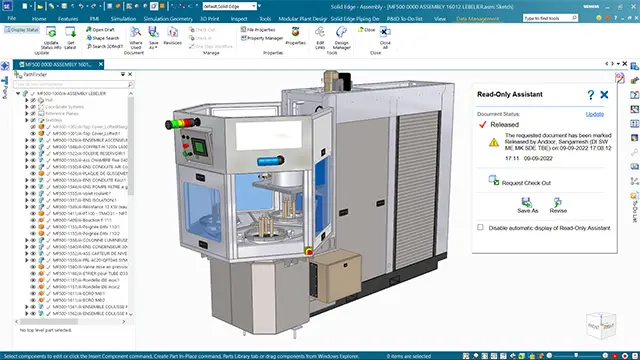Toggle visibility of Coordinate Systems row
The height and width of the screenshot is (360, 640).
pyautogui.click(x=33, y=107)
